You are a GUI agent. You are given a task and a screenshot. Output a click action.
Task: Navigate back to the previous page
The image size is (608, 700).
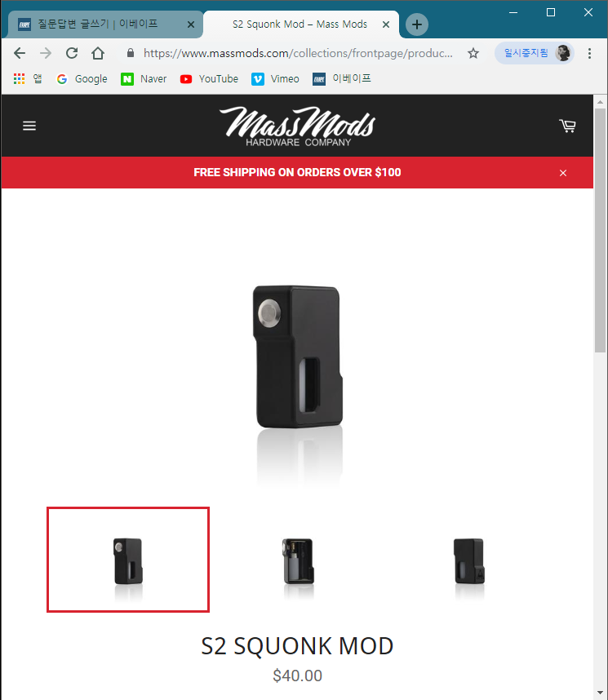(x=20, y=54)
